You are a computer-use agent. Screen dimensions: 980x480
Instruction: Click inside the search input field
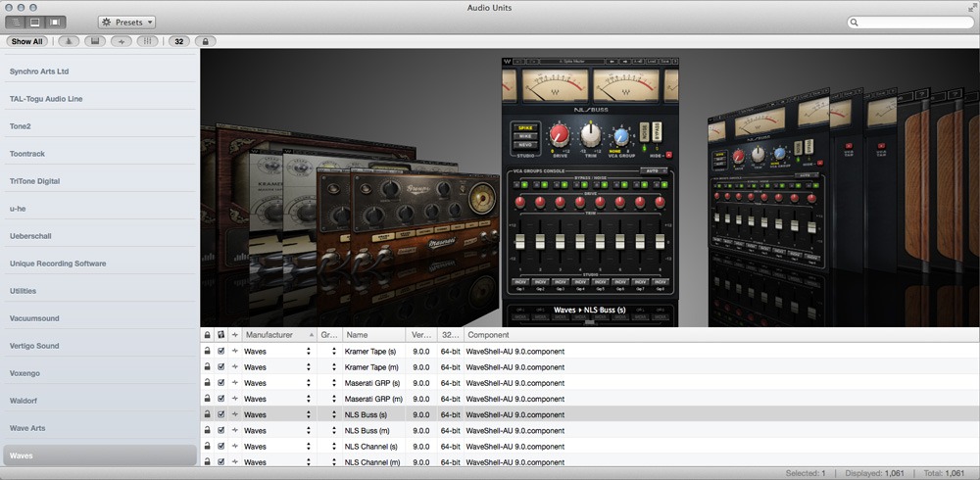[910, 23]
